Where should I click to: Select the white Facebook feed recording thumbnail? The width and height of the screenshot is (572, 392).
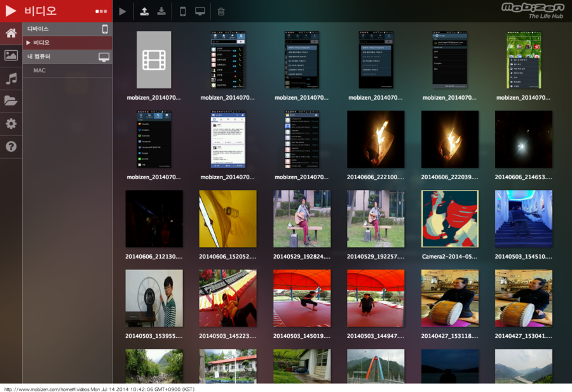tap(228, 139)
